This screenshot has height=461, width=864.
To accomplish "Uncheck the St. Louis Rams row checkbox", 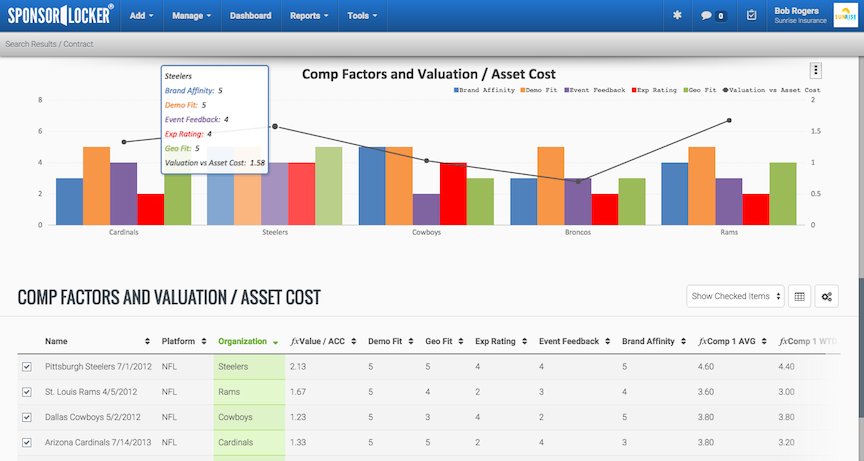I will tap(26, 392).
